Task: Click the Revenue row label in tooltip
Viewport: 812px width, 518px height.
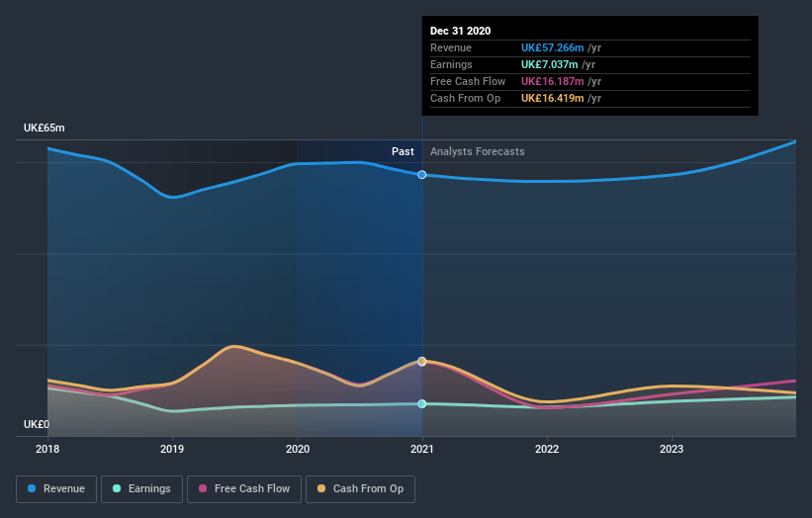Action: (451, 47)
